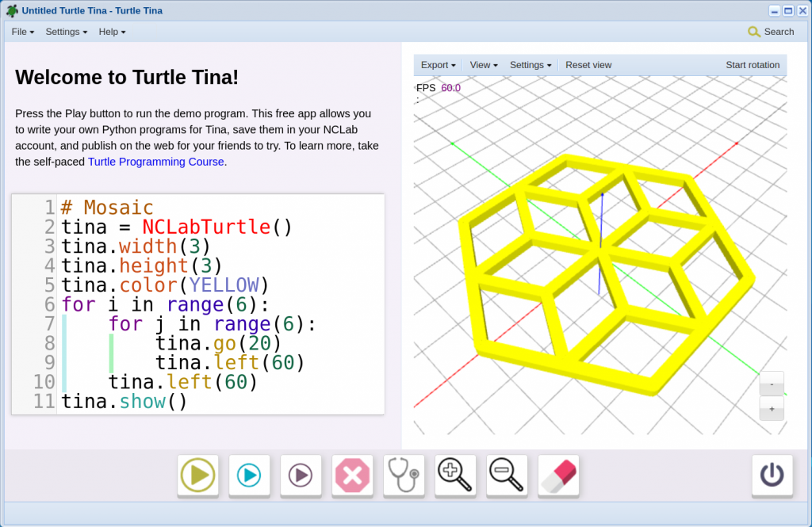Click the viewer plus zoom button
The height and width of the screenshot is (527, 812).
pos(772,409)
